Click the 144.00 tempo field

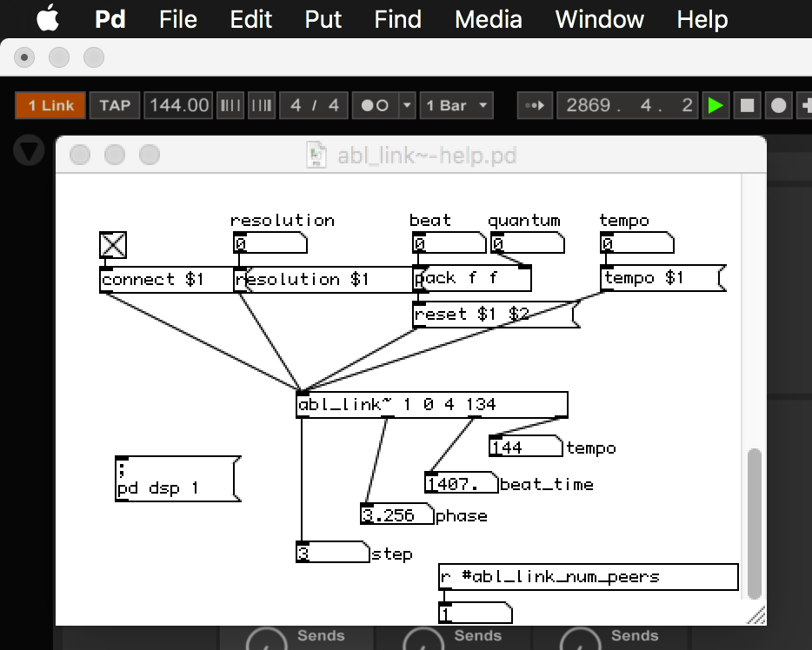pyautogui.click(x=179, y=106)
